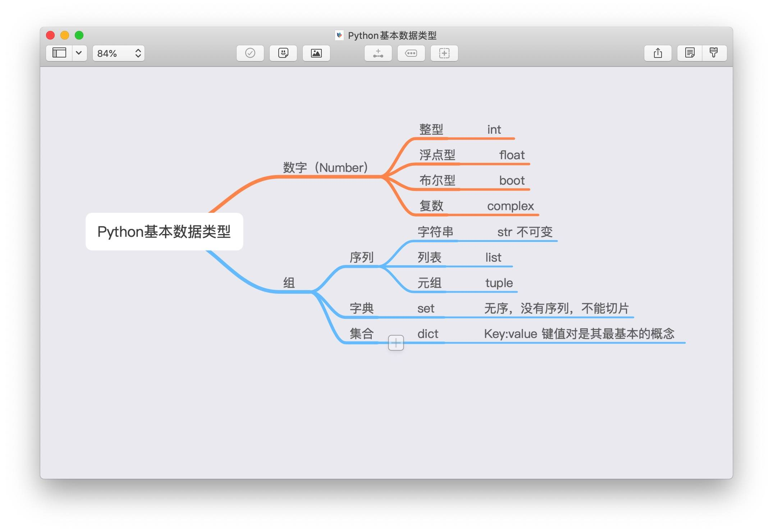The width and height of the screenshot is (773, 532).
Task: Select the tuple topic
Action: coord(499,283)
